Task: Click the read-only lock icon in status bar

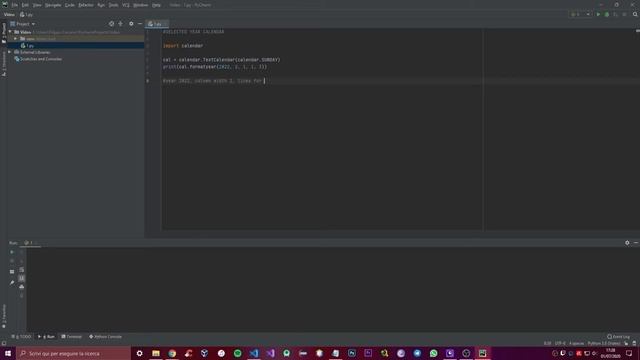Action: tap(626, 344)
